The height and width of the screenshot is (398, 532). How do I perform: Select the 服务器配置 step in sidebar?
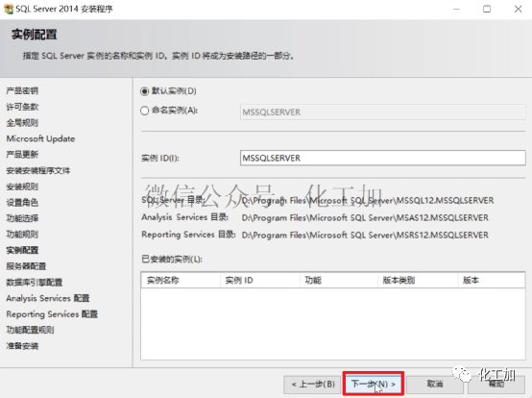click(26, 266)
